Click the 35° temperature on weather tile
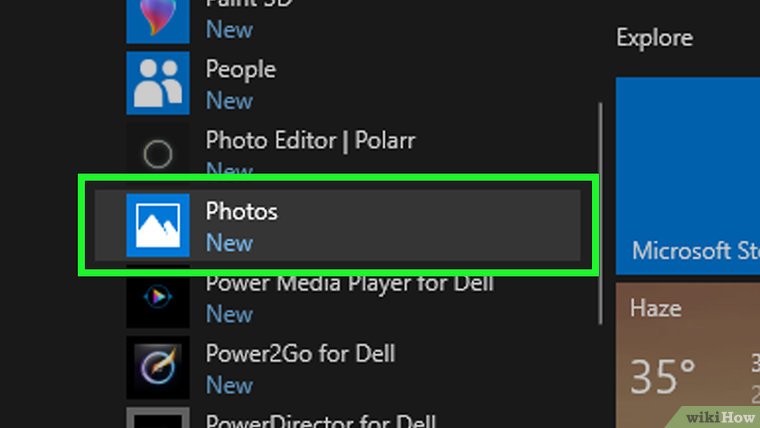 [x=662, y=377]
